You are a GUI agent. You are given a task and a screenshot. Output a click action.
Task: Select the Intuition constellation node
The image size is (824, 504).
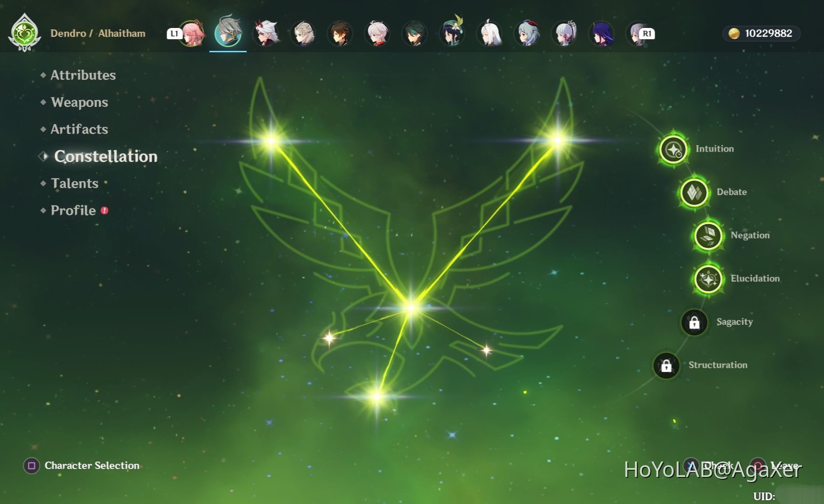673,149
